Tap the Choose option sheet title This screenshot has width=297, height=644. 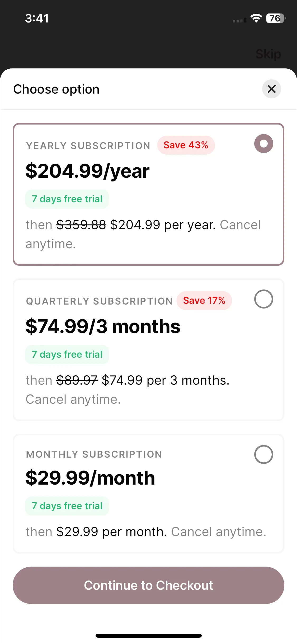[56, 89]
